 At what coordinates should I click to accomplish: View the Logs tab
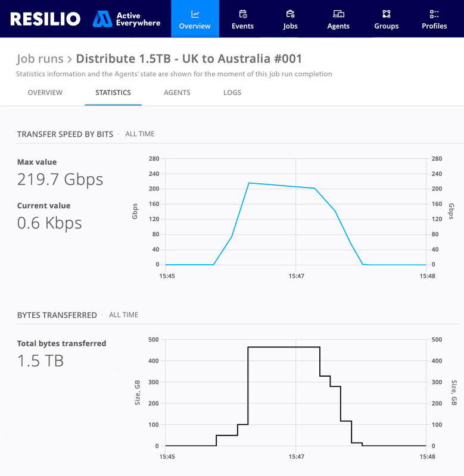coord(232,93)
